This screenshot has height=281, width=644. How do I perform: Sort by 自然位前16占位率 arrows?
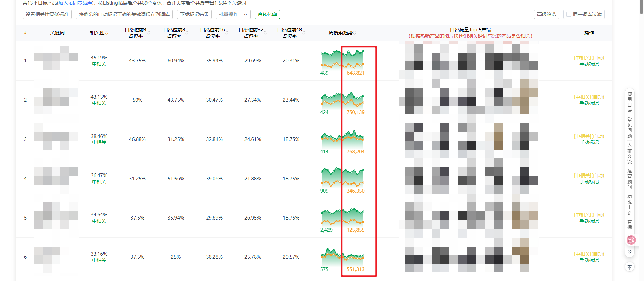click(227, 33)
